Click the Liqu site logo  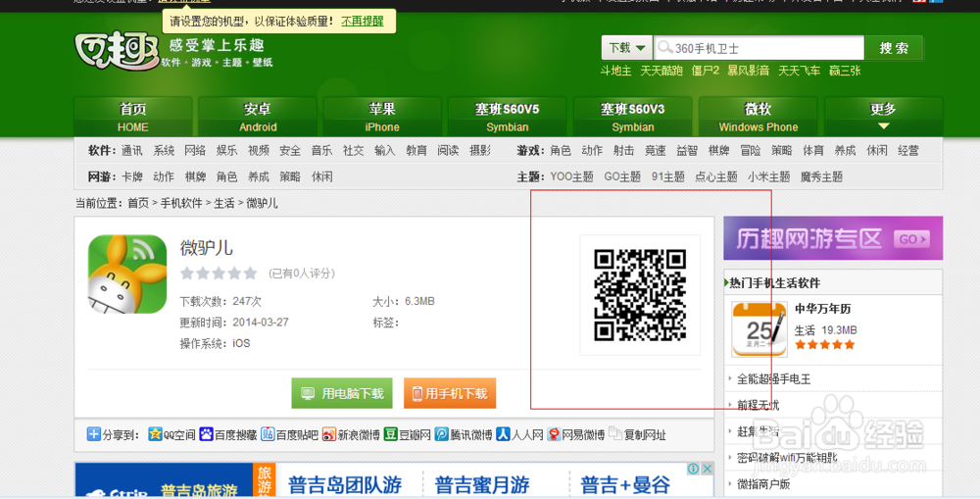pyautogui.click(x=117, y=50)
